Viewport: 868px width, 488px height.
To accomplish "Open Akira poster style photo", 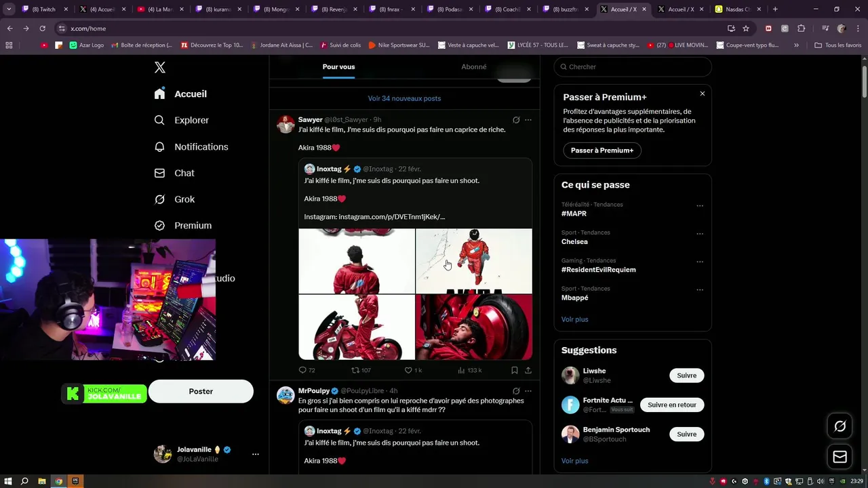I will (474, 261).
